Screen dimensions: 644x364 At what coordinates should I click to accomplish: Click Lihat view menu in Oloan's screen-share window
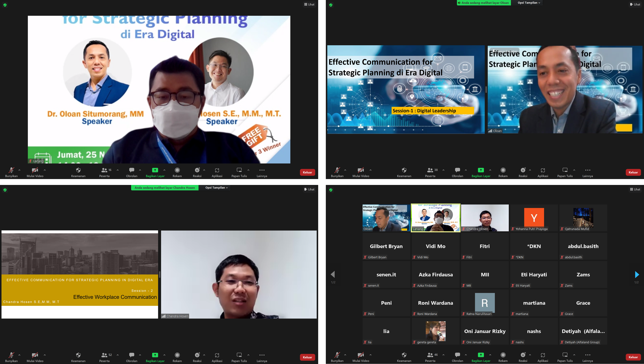coord(635,4)
